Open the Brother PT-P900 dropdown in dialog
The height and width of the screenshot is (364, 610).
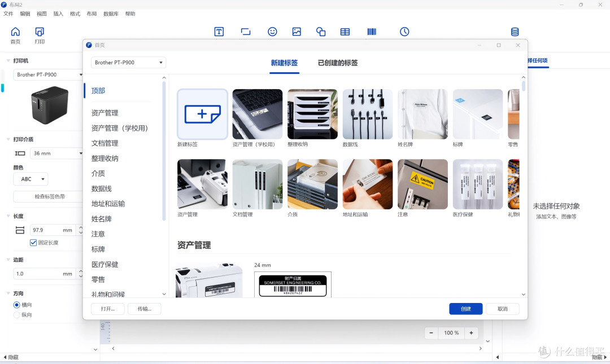point(128,62)
